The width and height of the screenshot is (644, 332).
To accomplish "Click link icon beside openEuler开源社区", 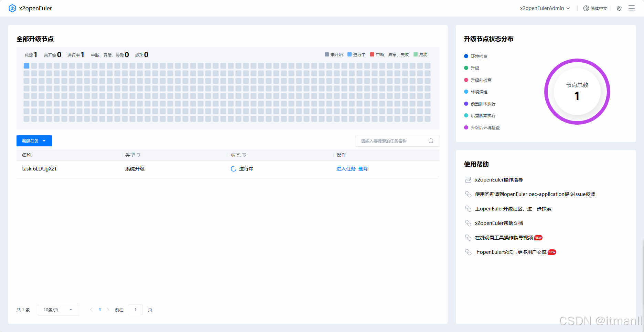I will click(x=468, y=209).
